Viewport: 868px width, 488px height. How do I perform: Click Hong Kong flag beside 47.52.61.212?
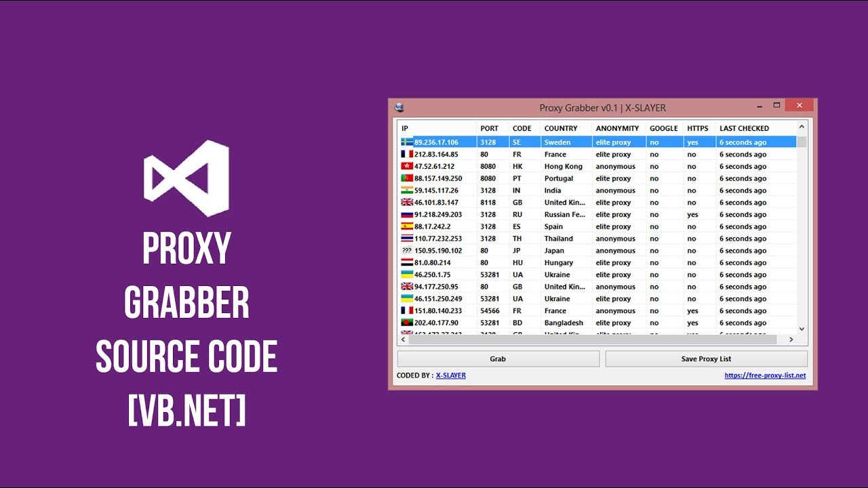pos(407,166)
